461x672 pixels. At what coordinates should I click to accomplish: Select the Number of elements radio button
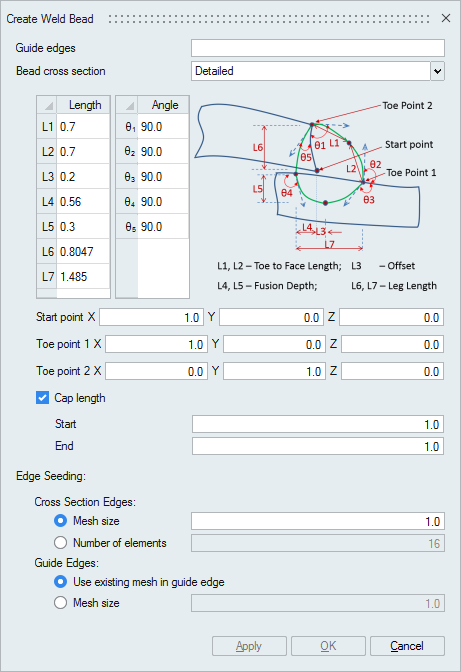pyautogui.click(x=60, y=543)
